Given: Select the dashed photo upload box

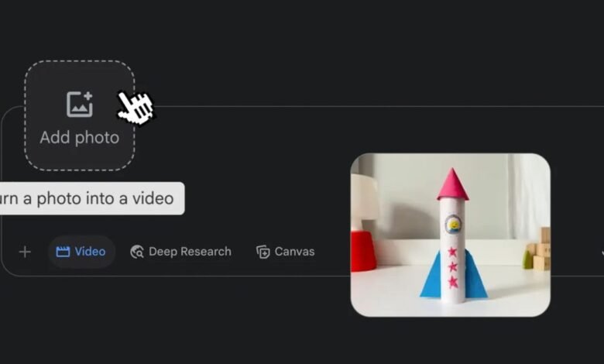Looking at the screenshot, I should coord(80,115).
